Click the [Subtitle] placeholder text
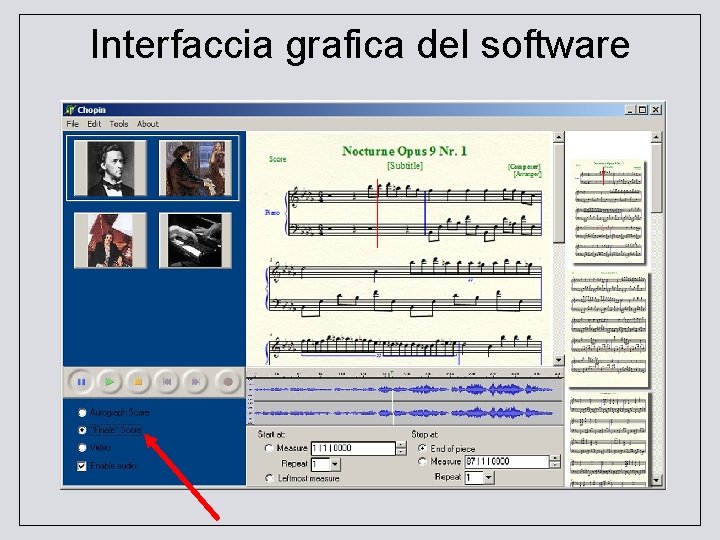The image size is (720, 540). point(405,166)
